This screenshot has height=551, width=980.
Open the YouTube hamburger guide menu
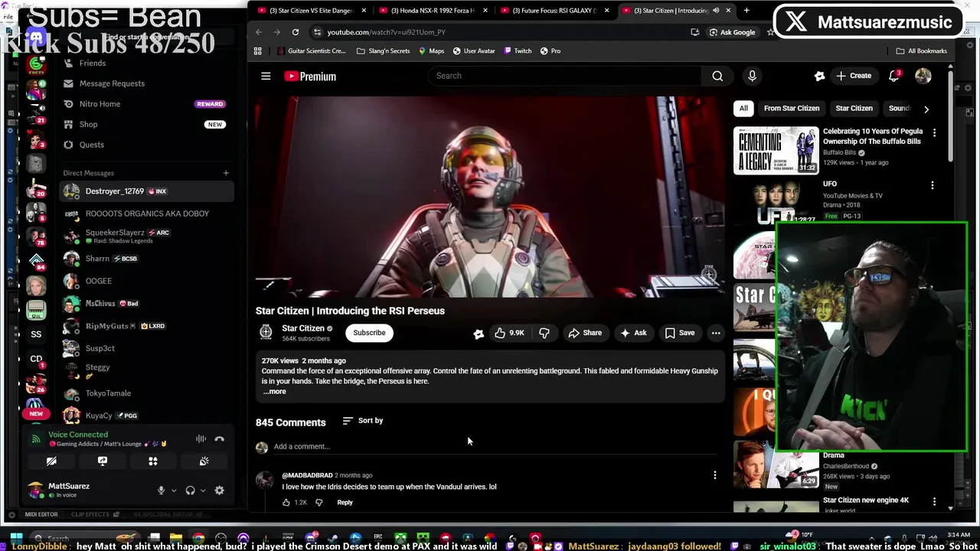[266, 76]
